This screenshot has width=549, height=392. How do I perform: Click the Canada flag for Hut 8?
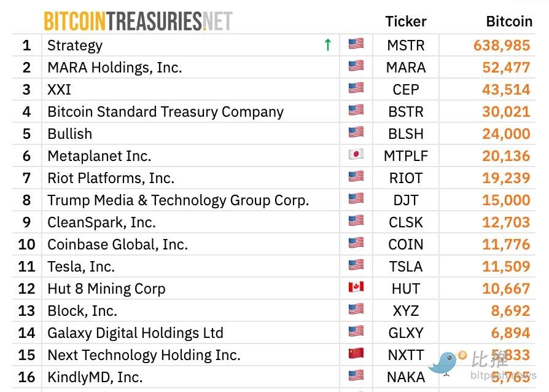tap(356, 288)
